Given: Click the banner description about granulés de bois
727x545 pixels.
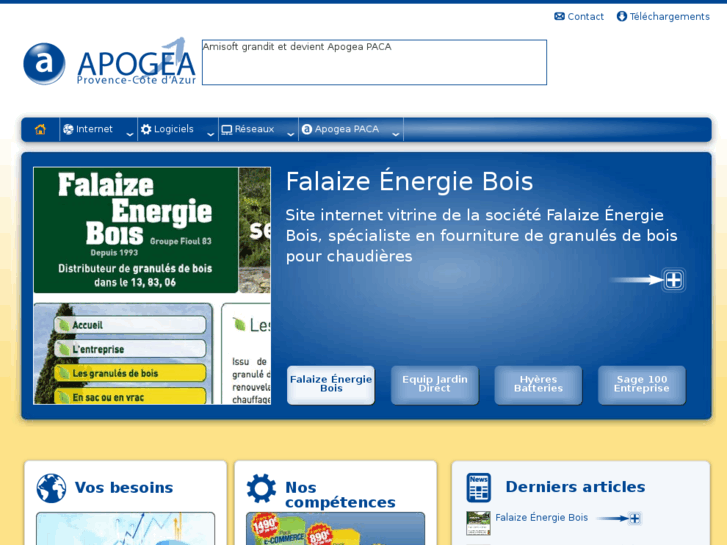Looking at the screenshot, I should click(481, 236).
